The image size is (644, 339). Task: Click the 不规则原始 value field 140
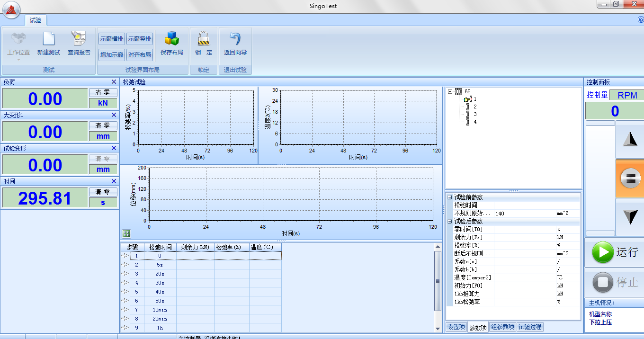(525, 214)
